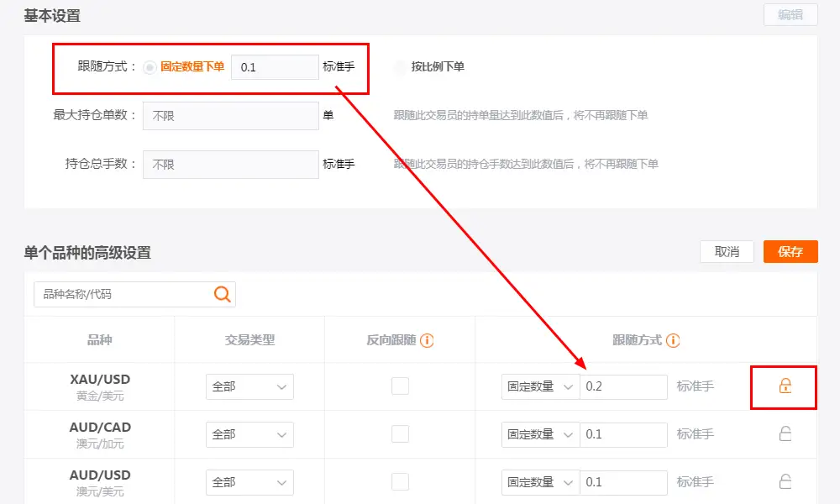Click the 0.2 lot input for XAU/USD
Image resolution: width=840 pixels, height=504 pixels.
623,386
